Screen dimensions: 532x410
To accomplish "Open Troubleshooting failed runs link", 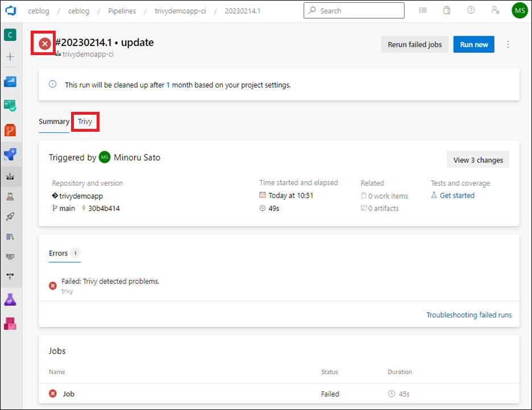I will [x=469, y=315].
